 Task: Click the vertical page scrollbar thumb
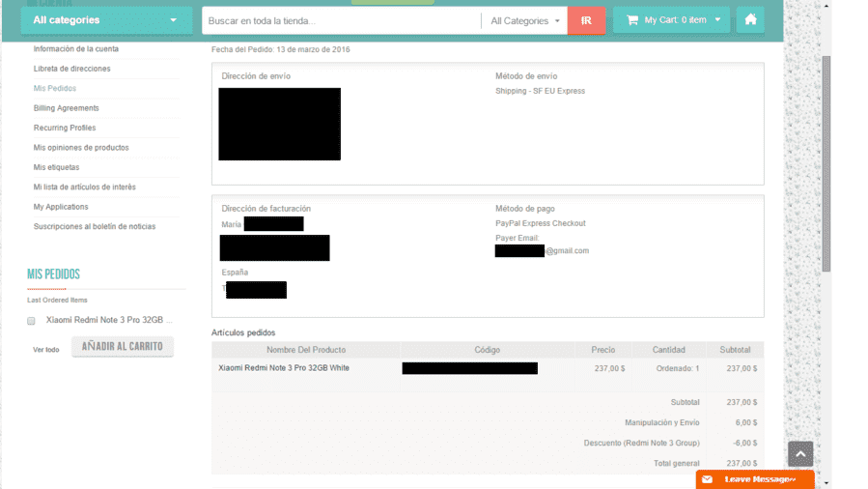click(x=826, y=163)
